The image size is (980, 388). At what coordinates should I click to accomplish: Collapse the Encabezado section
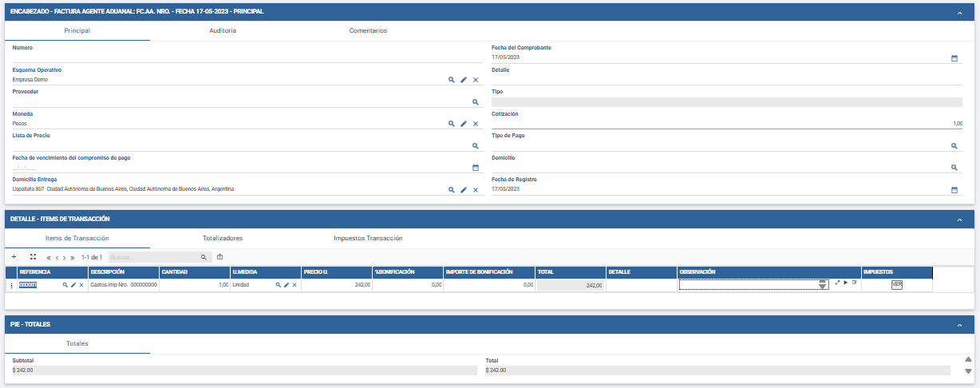pos(958,13)
